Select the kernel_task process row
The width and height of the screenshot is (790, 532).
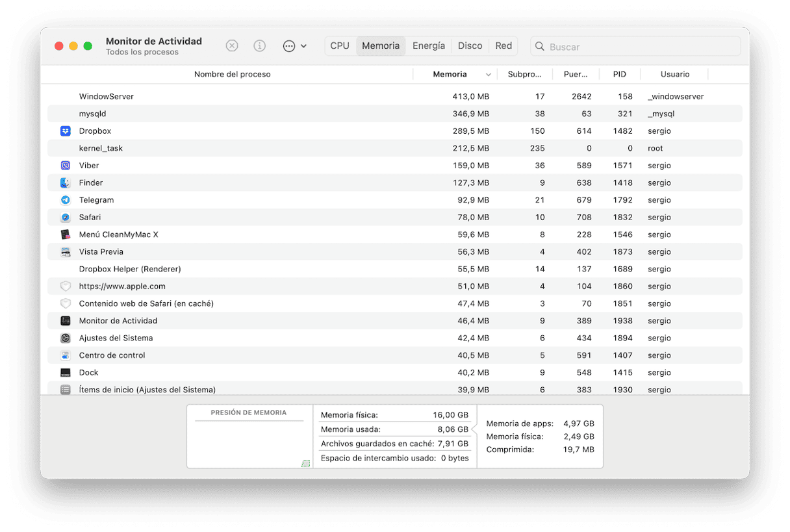coord(395,148)
